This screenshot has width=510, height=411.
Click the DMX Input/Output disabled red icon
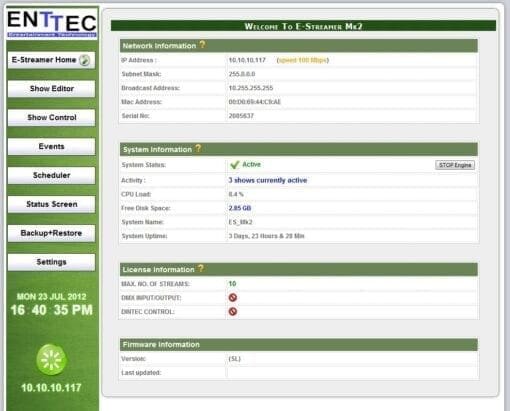233,297
